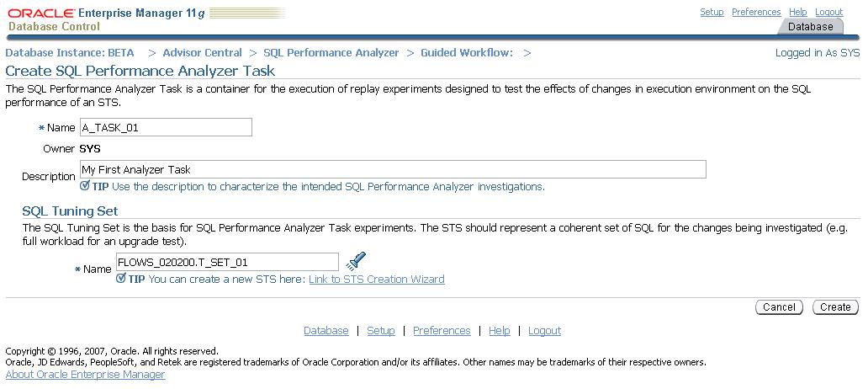Log out using the top Logout link

click(828, 12)
